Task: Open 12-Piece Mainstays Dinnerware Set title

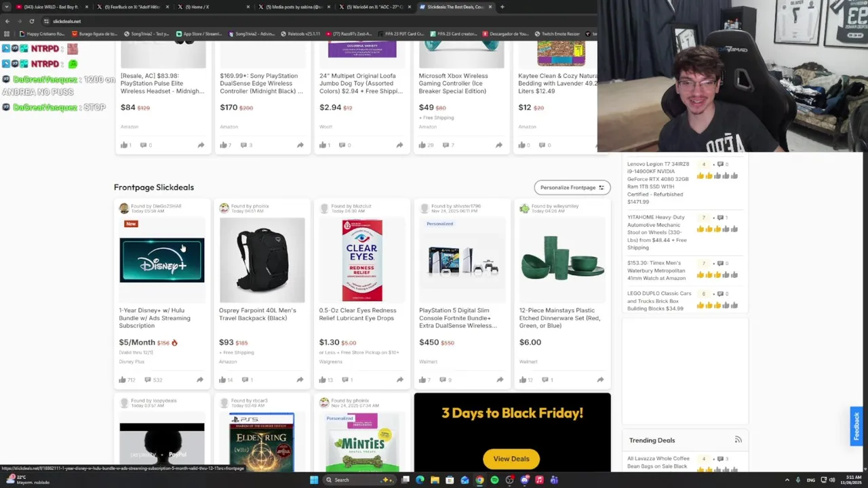Action: [559, 318]
